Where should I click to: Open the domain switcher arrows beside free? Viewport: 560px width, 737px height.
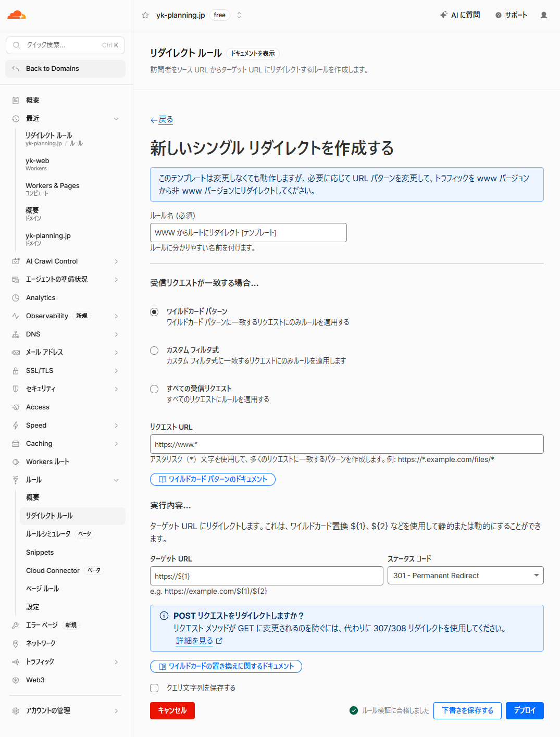239,15
